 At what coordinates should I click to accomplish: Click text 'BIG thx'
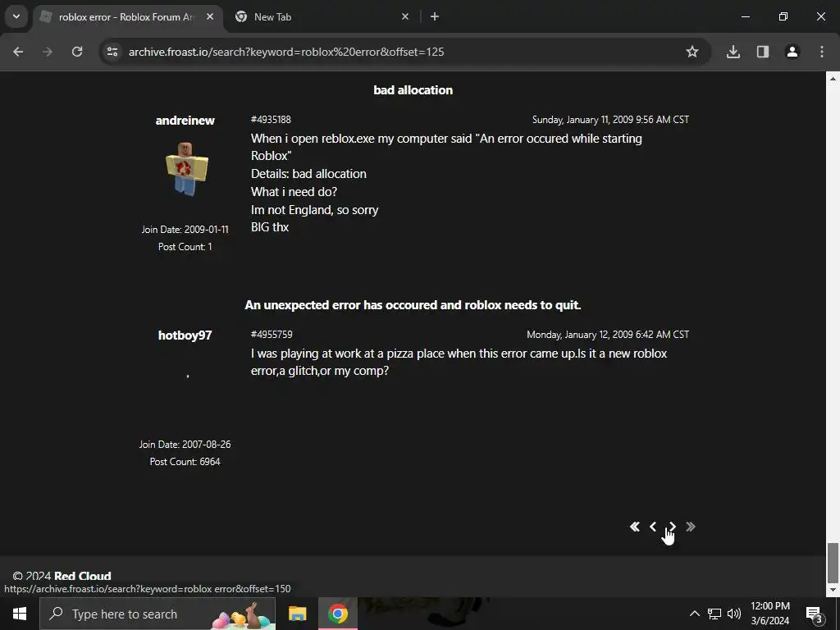pyautogui.click(x=270, y=227)
